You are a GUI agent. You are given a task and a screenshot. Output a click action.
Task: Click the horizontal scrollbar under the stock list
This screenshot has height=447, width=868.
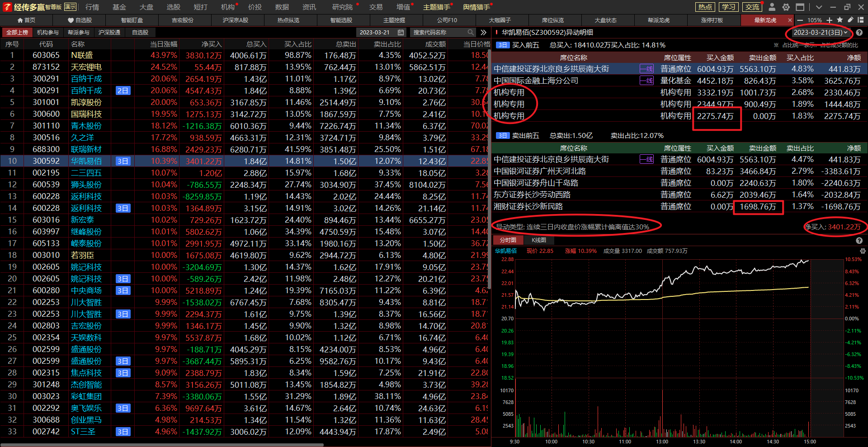click(162, 445)
